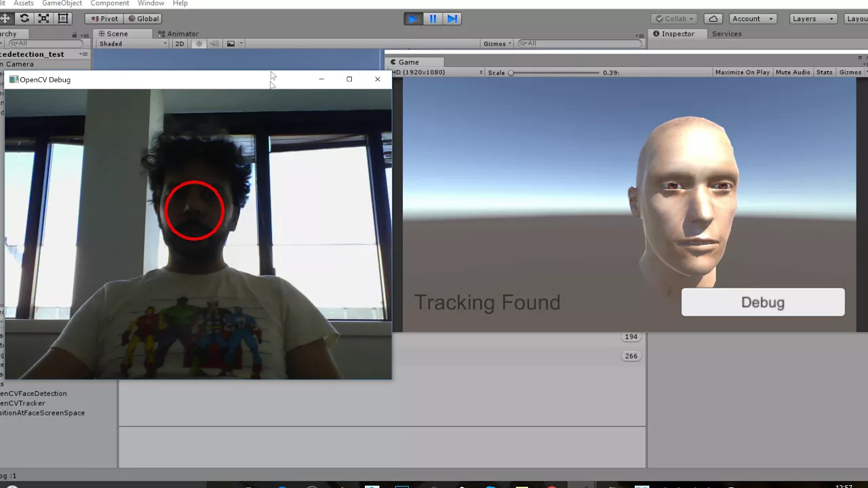Image resolution: width=868 pixels, height=488 pixels.
Task: Minimize the OpenCV Debug window
Action: click(321, 79)
